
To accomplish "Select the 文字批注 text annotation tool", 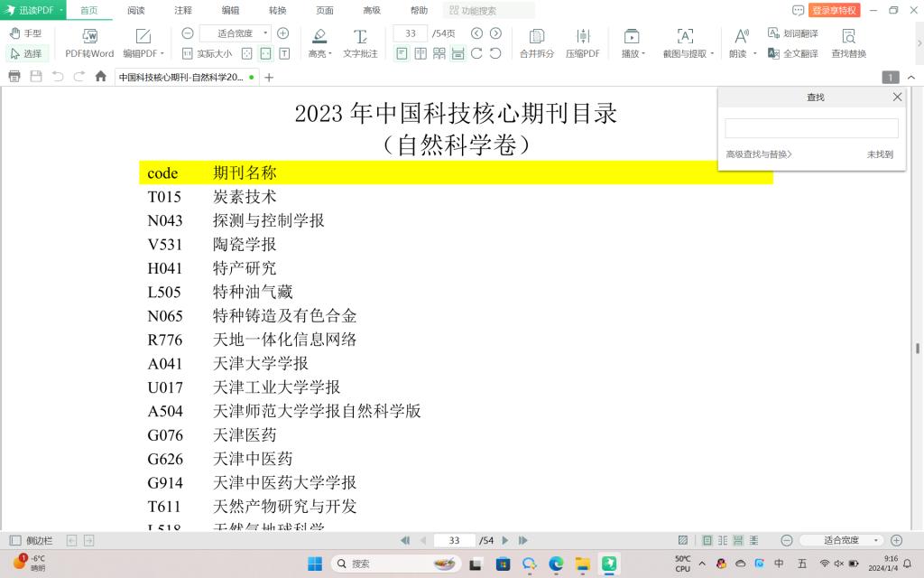I will click(x=360, y=36).
